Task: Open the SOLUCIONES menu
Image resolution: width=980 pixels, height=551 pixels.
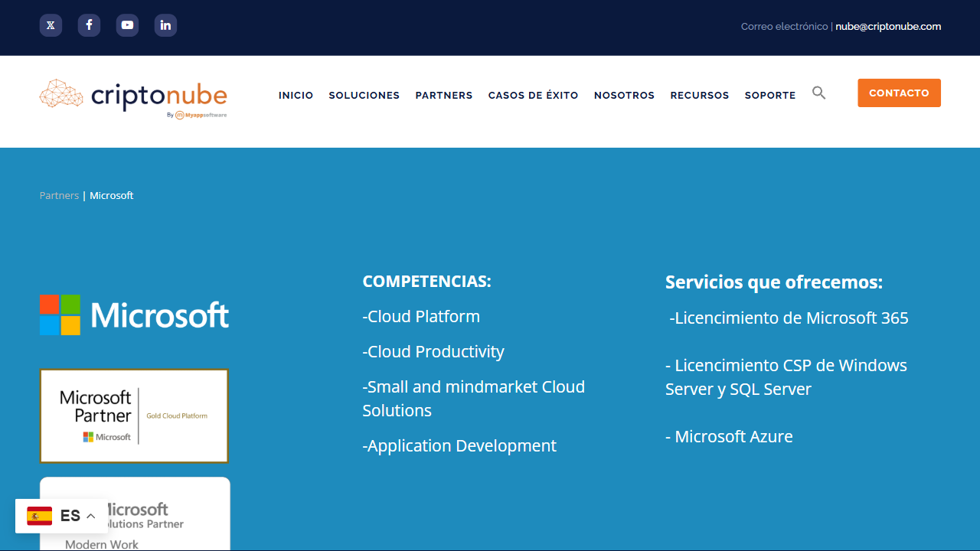Action: click(x=364, y=96)
